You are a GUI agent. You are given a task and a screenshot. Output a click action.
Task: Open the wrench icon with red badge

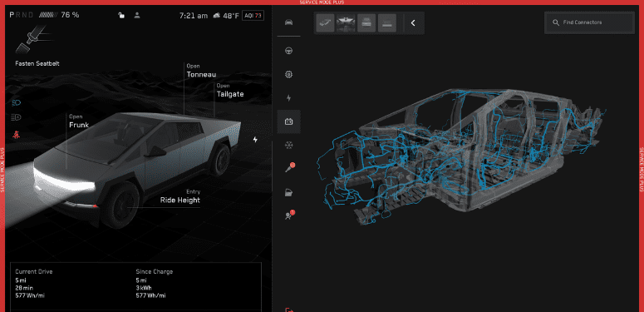289,168
